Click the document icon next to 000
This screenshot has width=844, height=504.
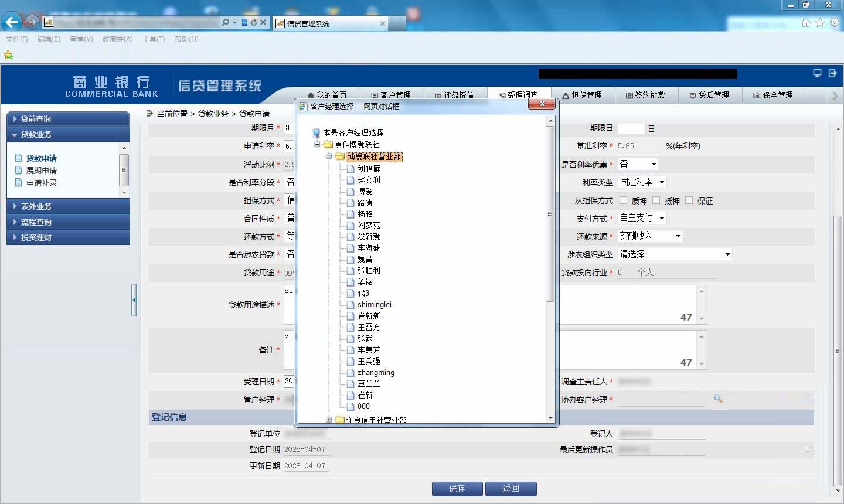coord(351,406)
